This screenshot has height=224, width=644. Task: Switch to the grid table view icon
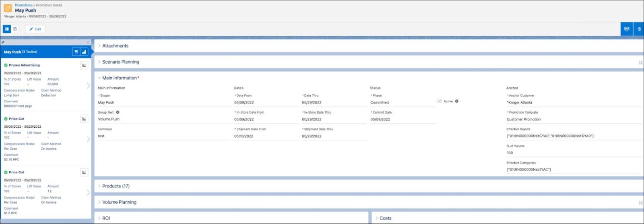tap(15, 29)
